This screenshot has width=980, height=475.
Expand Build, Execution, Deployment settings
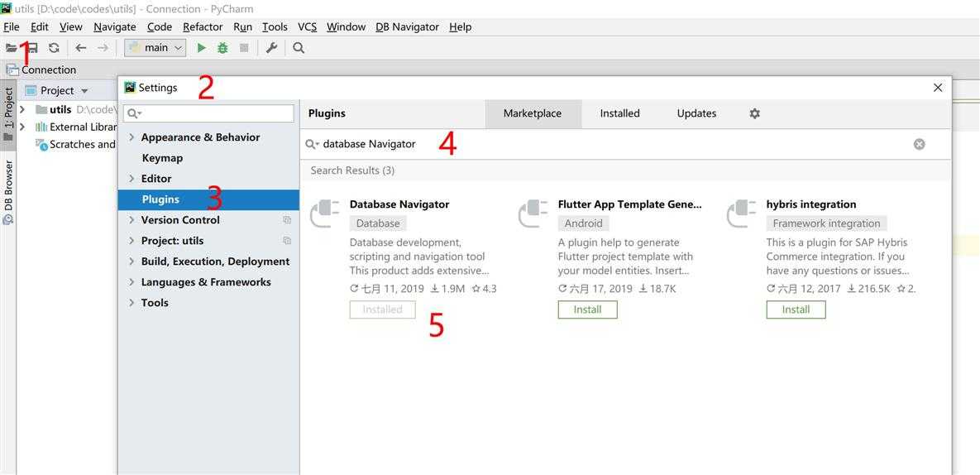(x=131, y=261)
